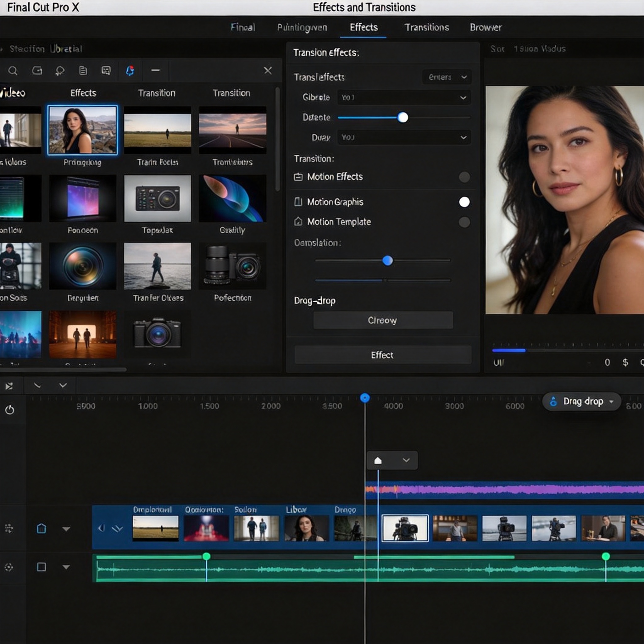Viewport: 644px width, 644px height.
Task: Select the Prdoguong woman portrait thumbnail
Action: click(83, 130)
